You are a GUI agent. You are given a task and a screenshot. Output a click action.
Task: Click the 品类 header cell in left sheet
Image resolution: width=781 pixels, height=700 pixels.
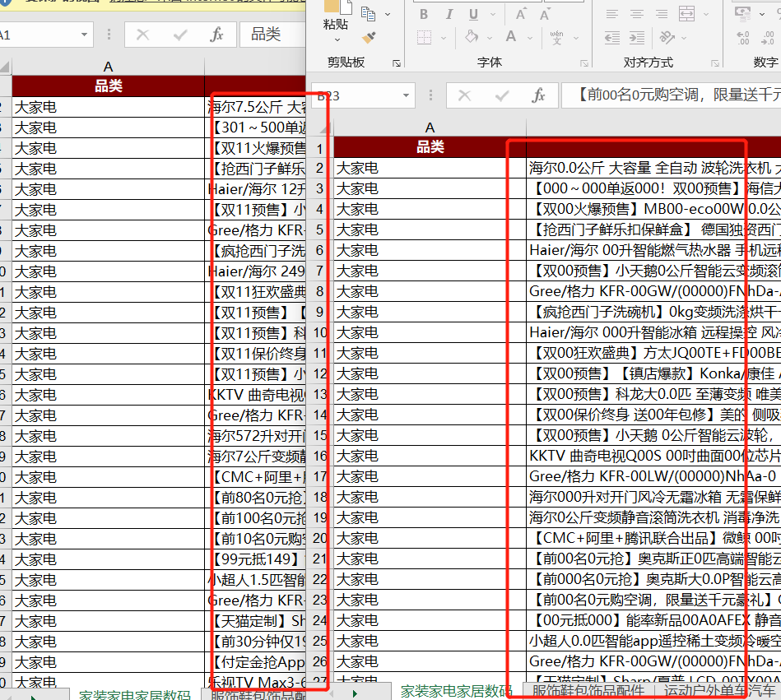108,86
